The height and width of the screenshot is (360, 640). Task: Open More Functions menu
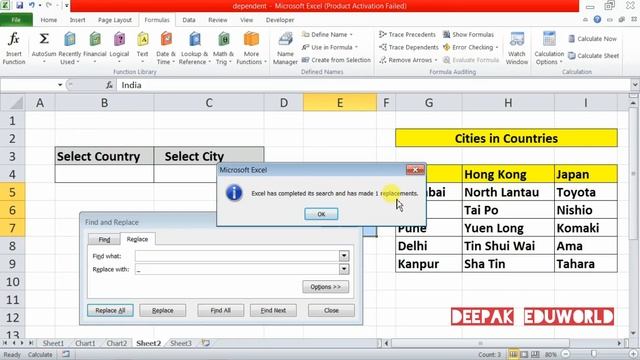[x=251, y=49]
